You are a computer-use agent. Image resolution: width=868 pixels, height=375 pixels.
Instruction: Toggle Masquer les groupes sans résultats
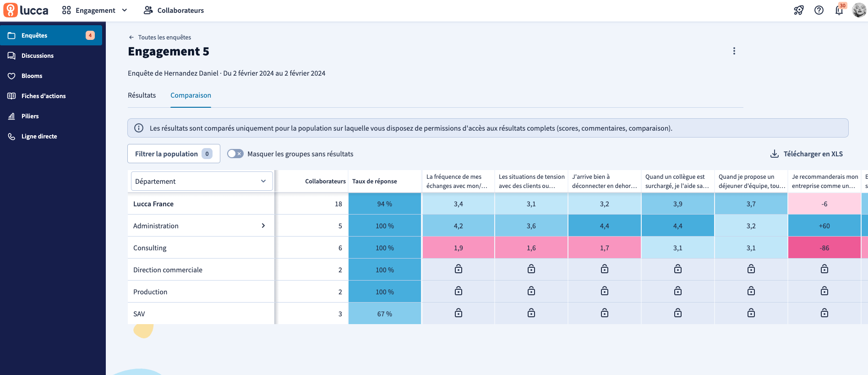(x=235, y=154)
